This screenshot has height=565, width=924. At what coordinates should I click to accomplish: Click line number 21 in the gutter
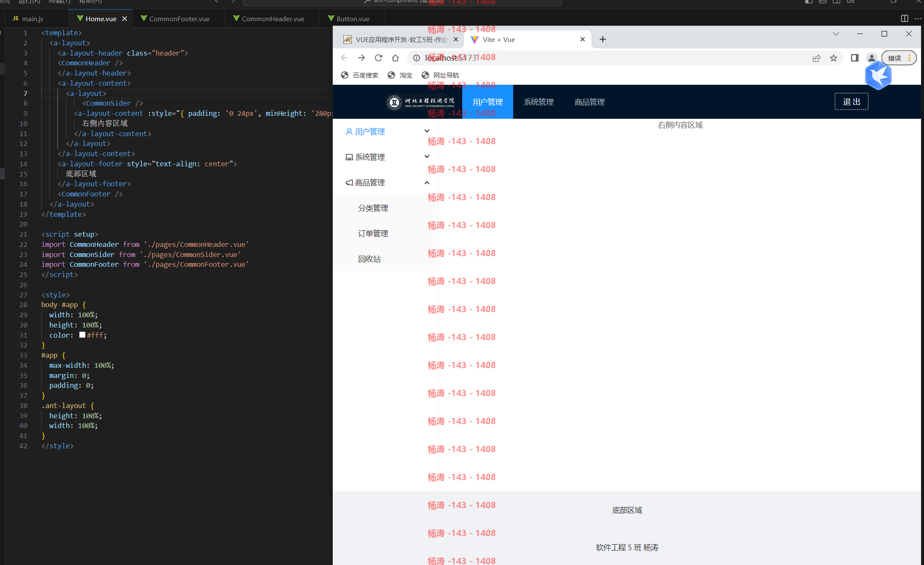(x=23, y=234)
